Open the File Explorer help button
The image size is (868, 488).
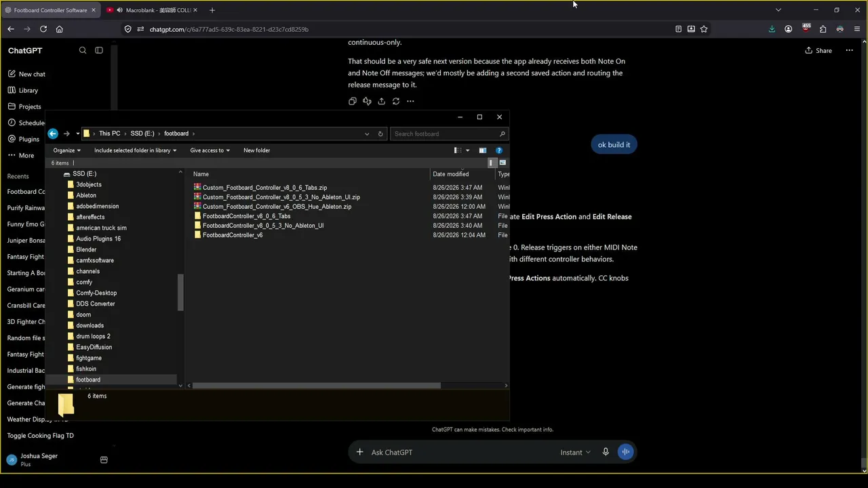pos(499,150)
